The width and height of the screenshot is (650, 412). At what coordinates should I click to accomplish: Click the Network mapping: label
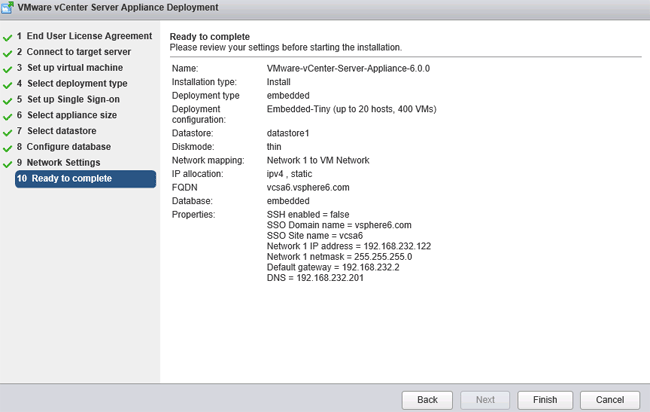click(x=208, y=160)
